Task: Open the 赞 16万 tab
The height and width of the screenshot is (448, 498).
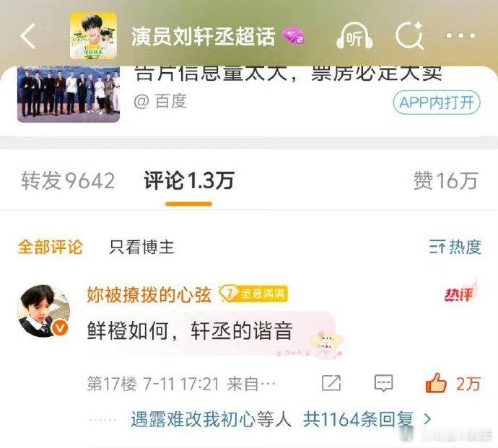Action: tap(445, 180)
